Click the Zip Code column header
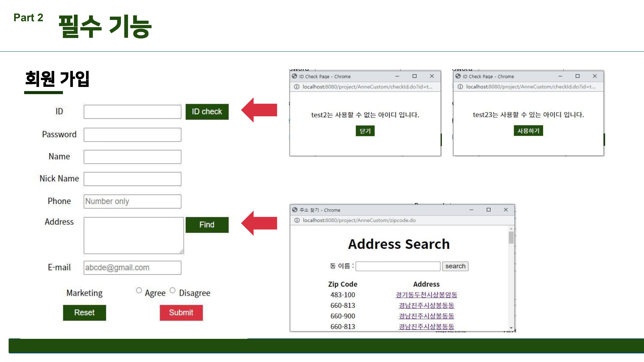The height and width of the screenshot is (362, 644). tap(343, 284)
